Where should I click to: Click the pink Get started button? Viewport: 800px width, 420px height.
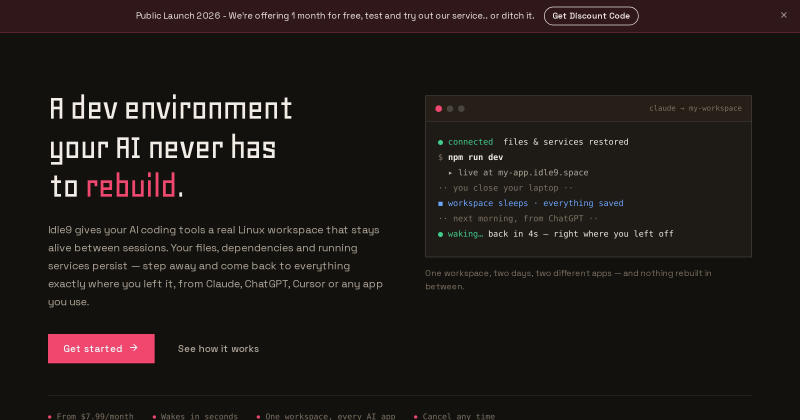pos(101,349)
